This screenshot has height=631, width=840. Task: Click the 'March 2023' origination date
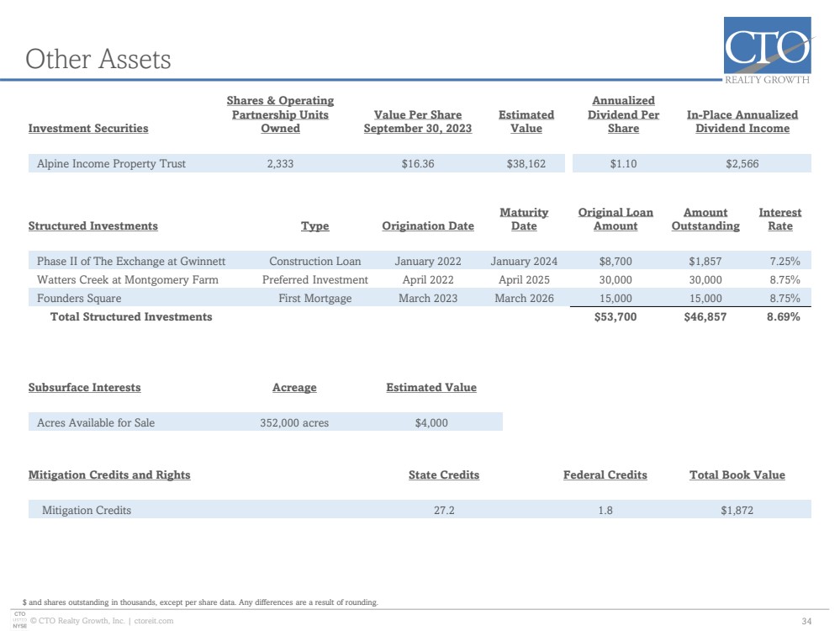pos(428,298)
